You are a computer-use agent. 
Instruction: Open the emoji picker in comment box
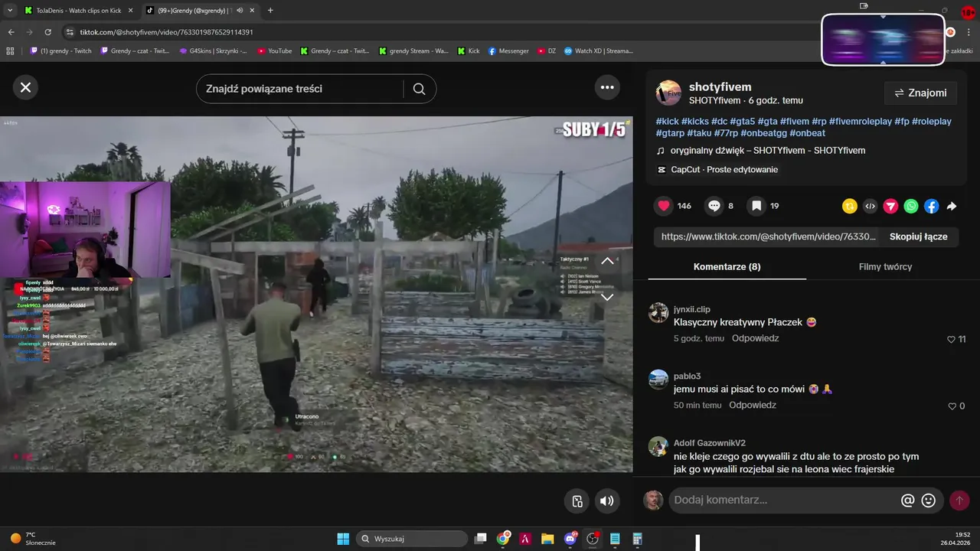929,500
